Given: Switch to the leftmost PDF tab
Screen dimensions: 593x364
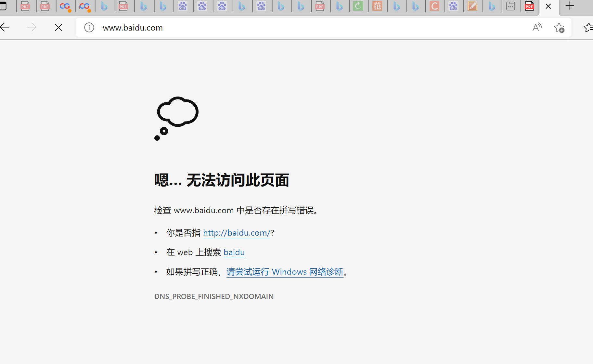Looking at the screenshot, I should [x=25, y=6].
